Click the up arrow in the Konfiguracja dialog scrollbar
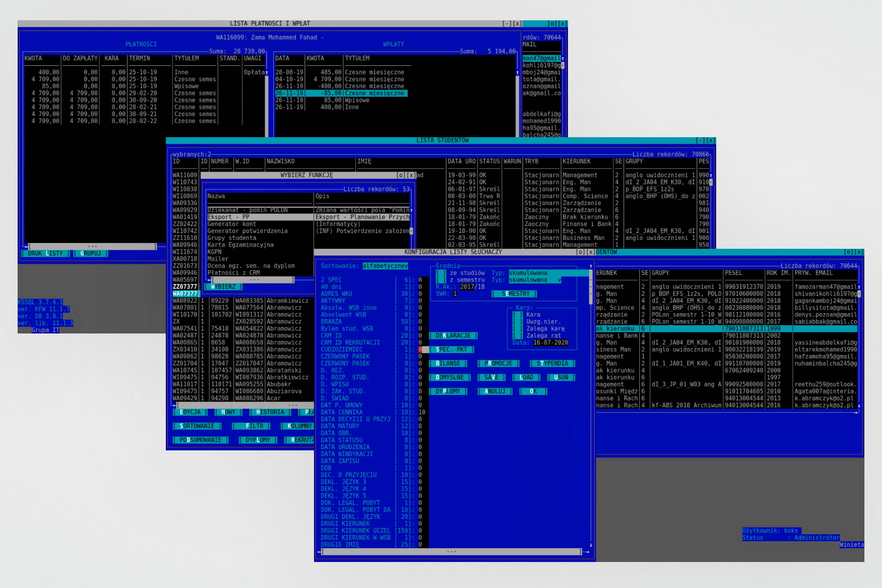The width and height of the screenshot is (882, 588). click(591, 266)
